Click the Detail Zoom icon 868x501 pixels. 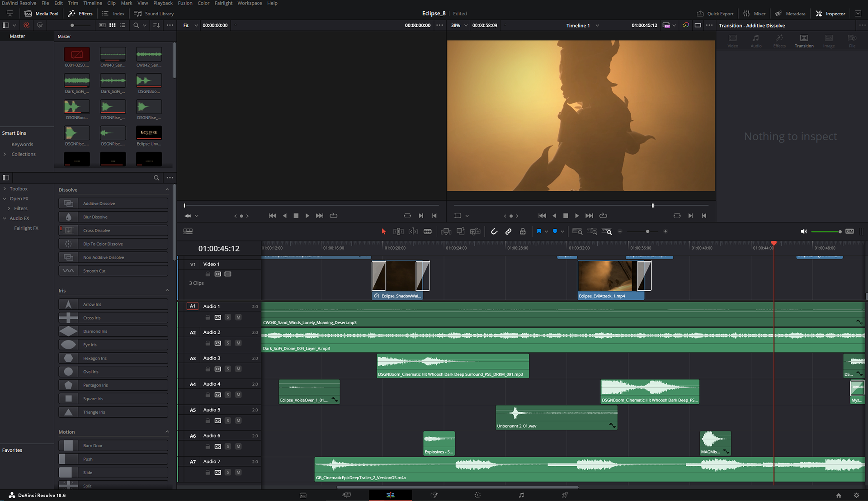592,232
